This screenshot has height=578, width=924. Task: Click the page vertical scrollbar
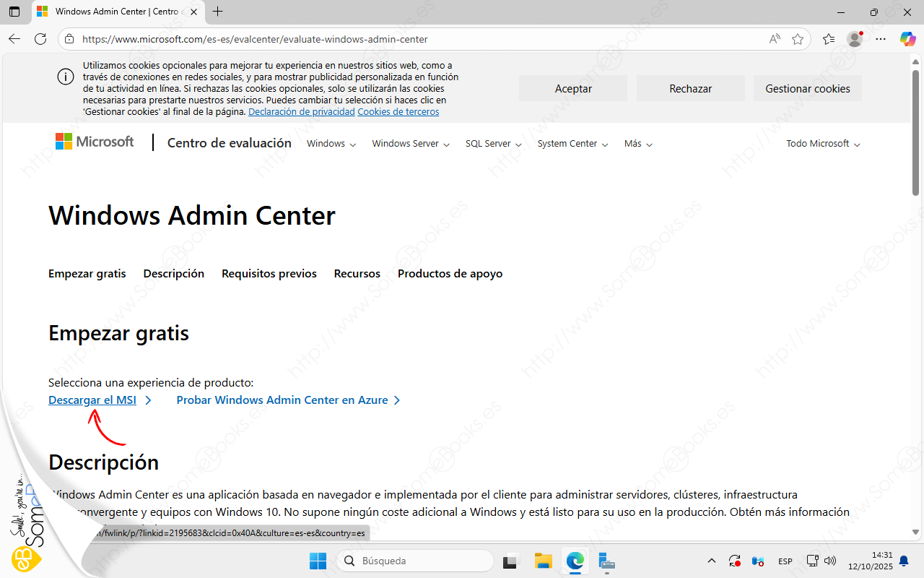(916, 130)
